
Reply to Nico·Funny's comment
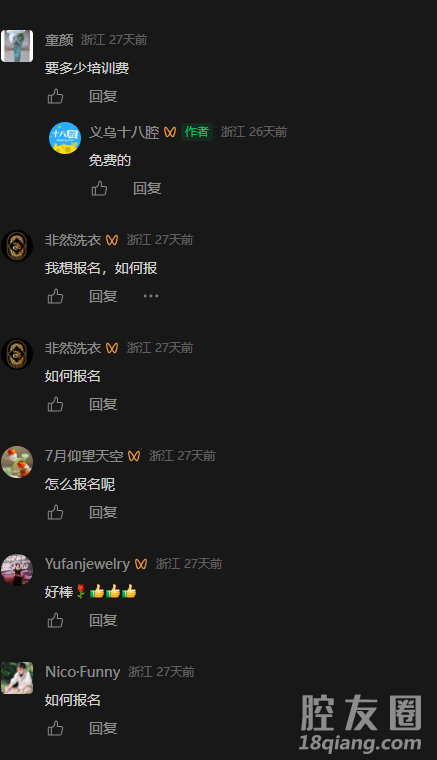tap(103, 728)
